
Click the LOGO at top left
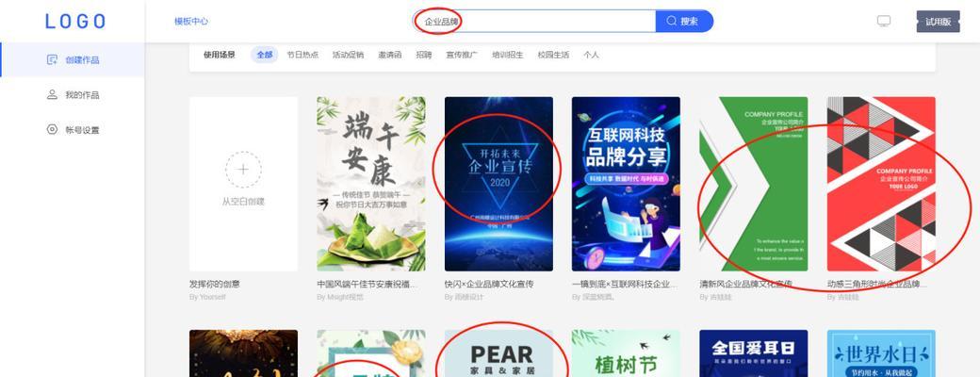click(75, 22)
